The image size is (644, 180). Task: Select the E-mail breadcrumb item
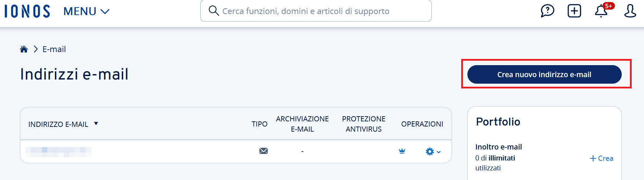(54, 49)
